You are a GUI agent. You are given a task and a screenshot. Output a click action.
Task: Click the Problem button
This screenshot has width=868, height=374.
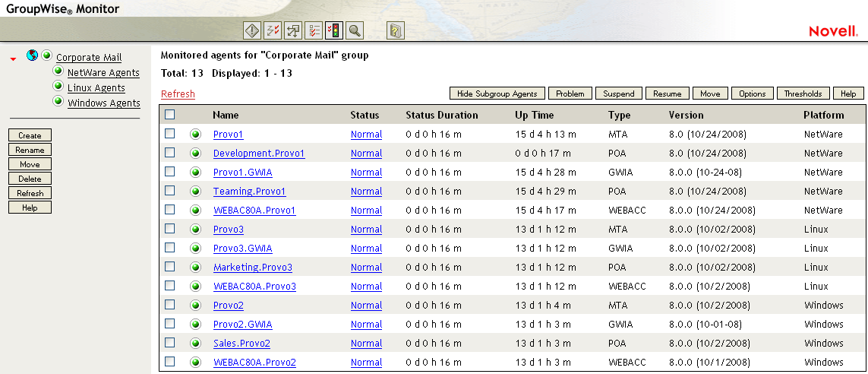coord(570,93)
